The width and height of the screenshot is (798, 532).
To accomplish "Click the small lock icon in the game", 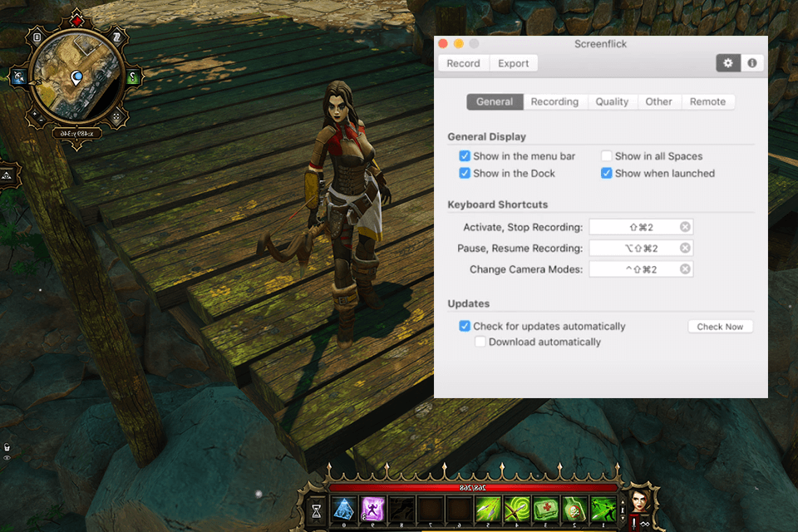I will [7, 447].
